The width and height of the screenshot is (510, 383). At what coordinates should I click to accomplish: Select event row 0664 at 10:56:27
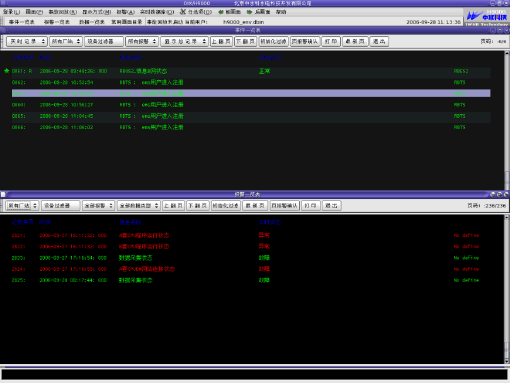251,105
